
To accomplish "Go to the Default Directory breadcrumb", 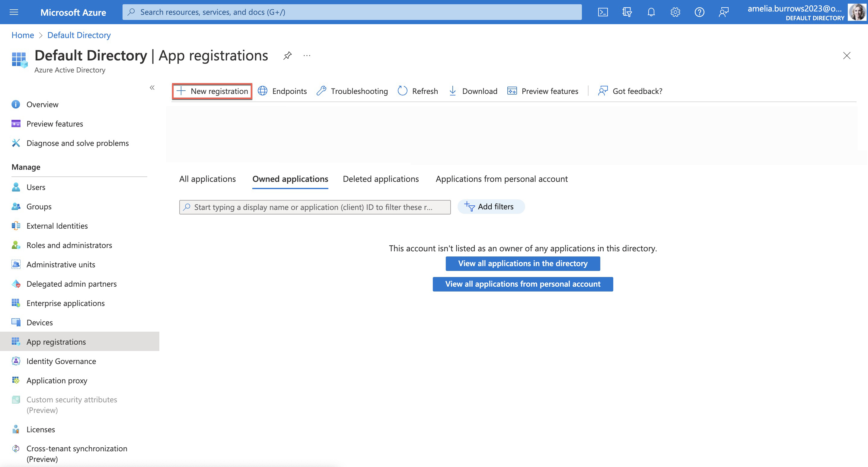I will pyautogui.click(x=79, y=35).
